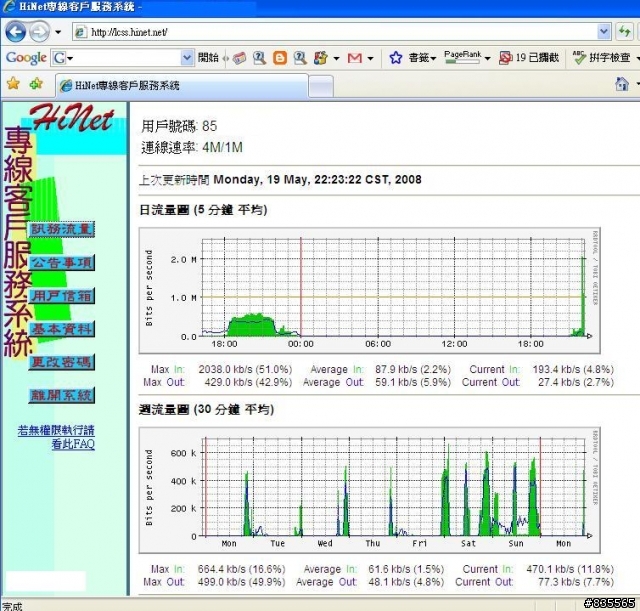Viewport: 640px width, 611px height.
Task: Open Favorites Center yellow star icon
Action: click(13, 84)
